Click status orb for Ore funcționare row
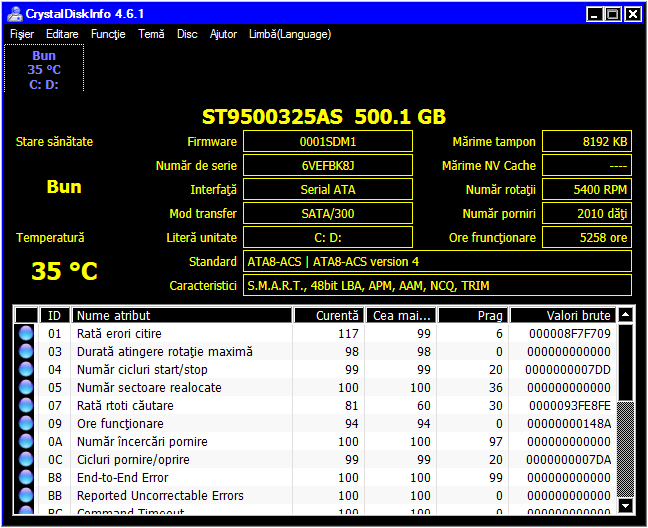The height and width of the screenshot is (528, 648). coord(26,423)
